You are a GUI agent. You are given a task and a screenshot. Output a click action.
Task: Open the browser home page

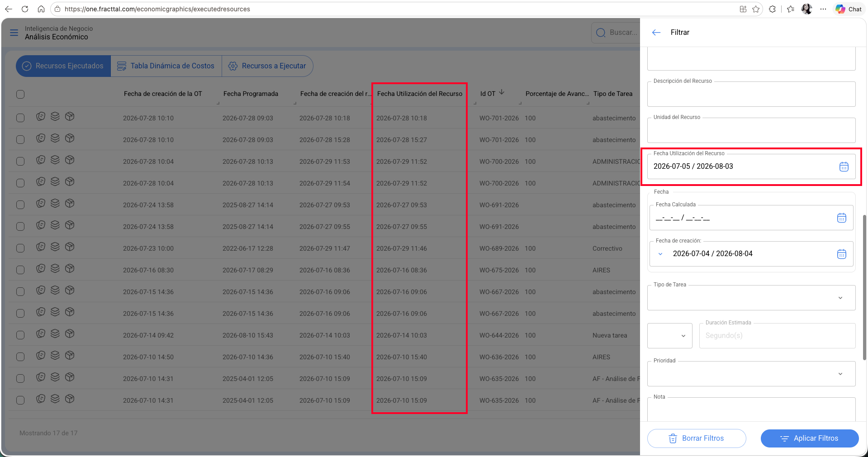[41, 9]
